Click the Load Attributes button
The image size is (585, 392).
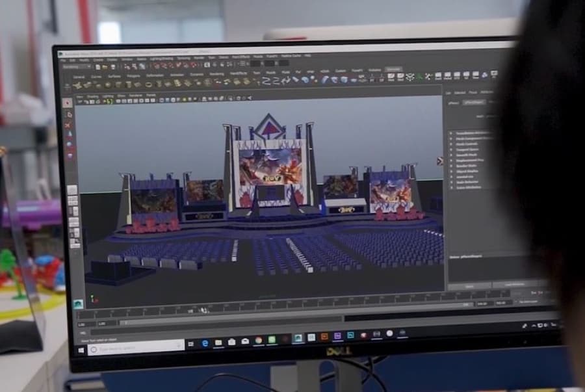513,284
